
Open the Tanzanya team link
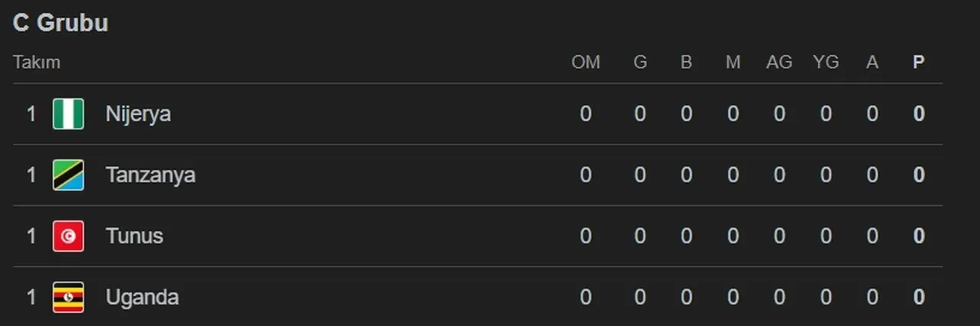click(x=150, y=175)
